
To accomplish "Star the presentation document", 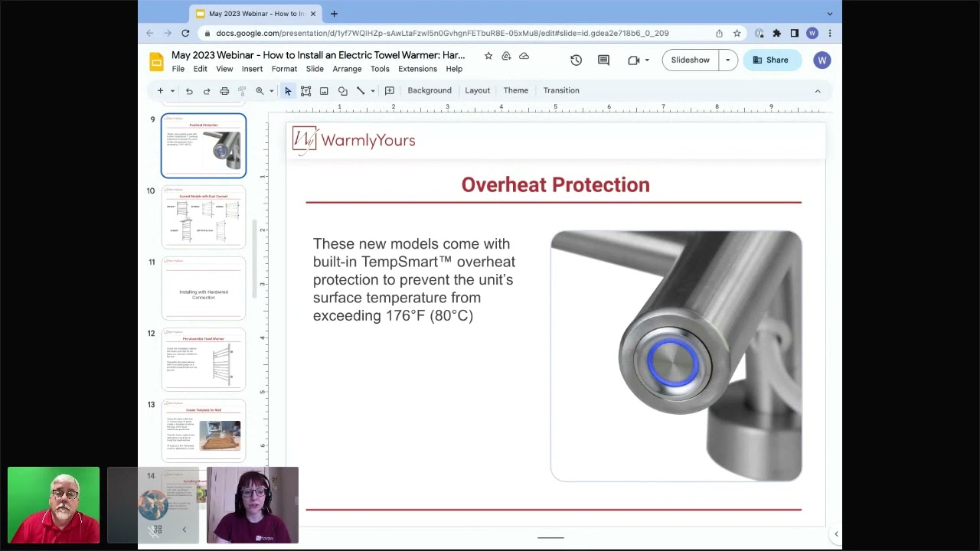I will pyautogui.click(x=488, y=56).
